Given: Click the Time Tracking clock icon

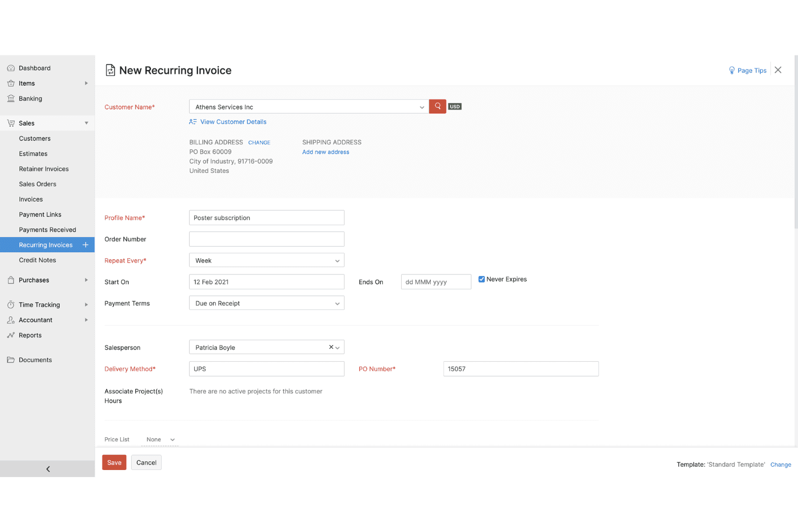Looking at the screenshot, I should tap(11, 305).
